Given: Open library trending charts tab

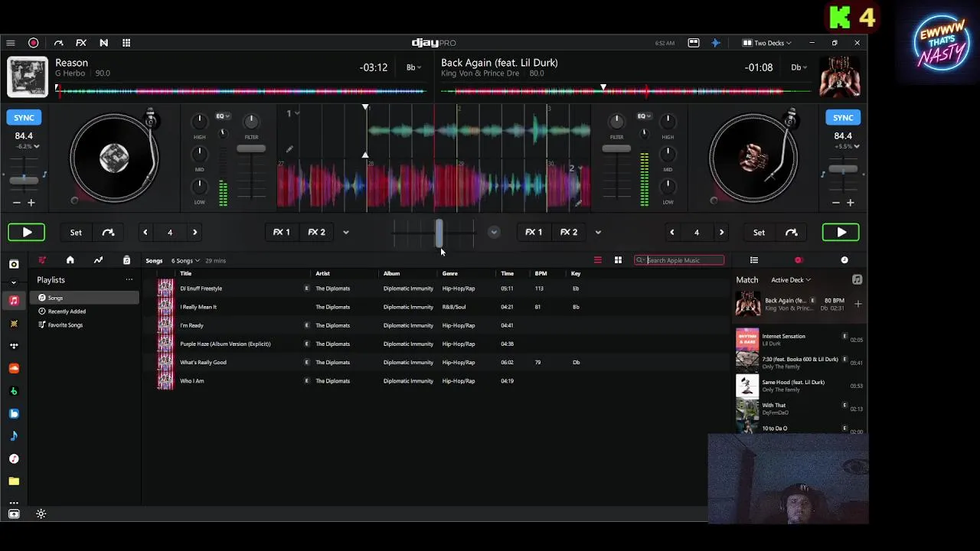Looking at the screenshot, I should (98, 260).
